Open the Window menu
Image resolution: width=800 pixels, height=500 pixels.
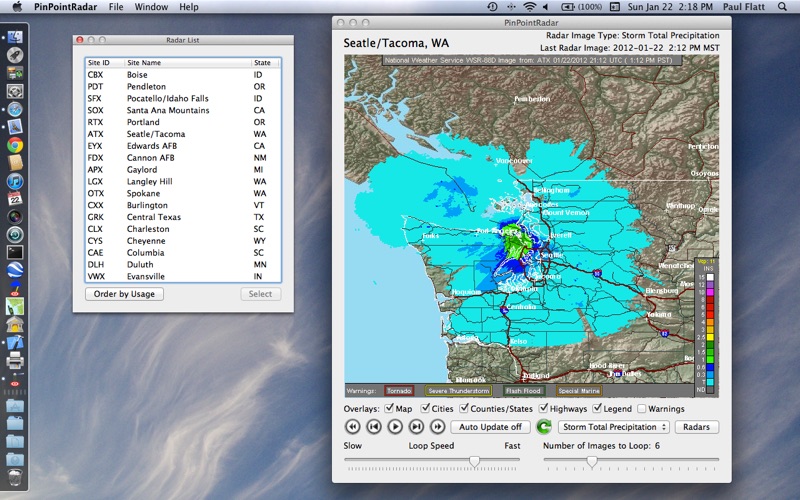pos(151,7)
